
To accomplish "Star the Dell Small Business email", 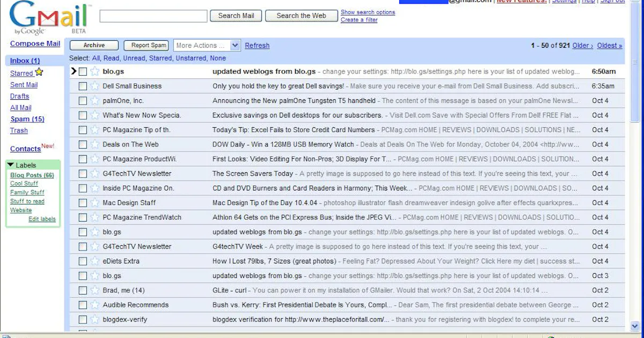I will click(x=95, y=86).
